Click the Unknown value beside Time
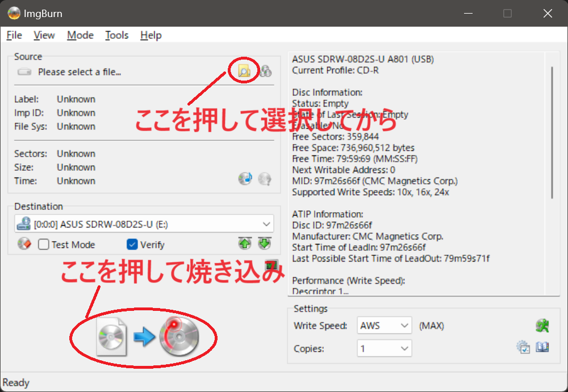Viewport: 568px width, 392px height. [x=76, y=181]
